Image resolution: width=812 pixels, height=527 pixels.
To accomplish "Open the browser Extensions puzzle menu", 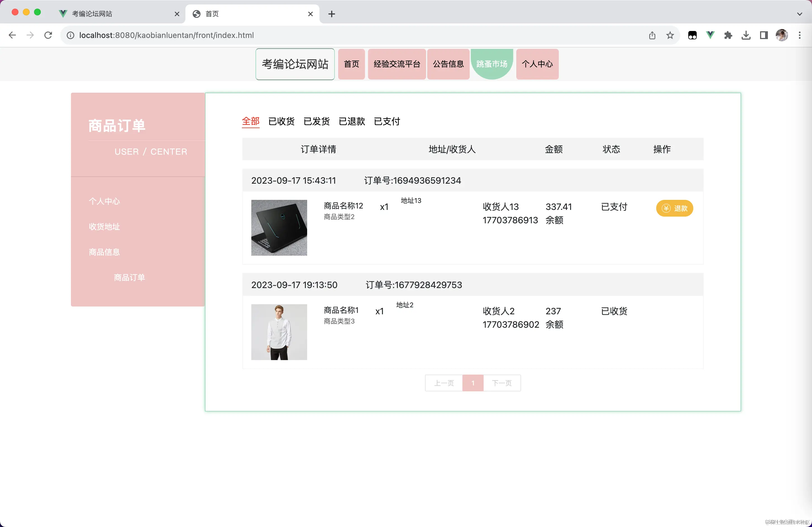I will click(x=728, y=35).
